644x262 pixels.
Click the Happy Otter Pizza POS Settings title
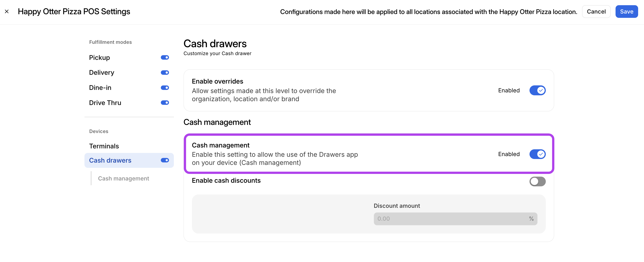point(74,12)
